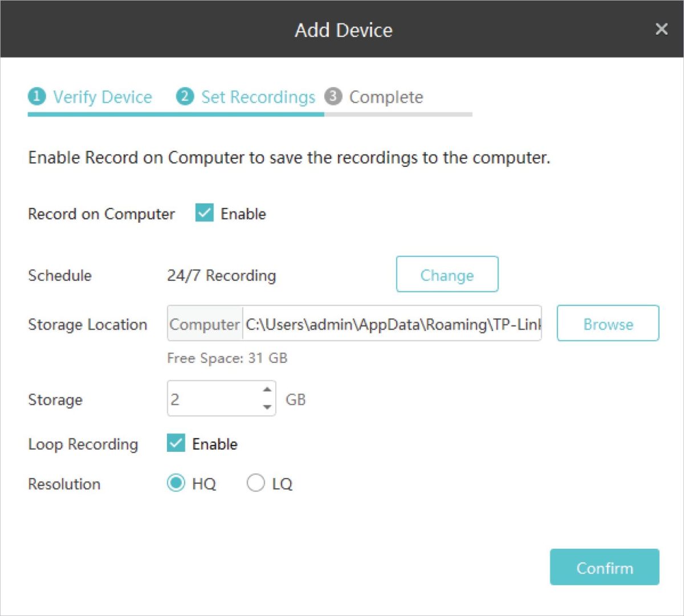Click the Free Space 31 GB label
Image resolution: width=684 pixels, height=616 pixels.
point(227,358)
